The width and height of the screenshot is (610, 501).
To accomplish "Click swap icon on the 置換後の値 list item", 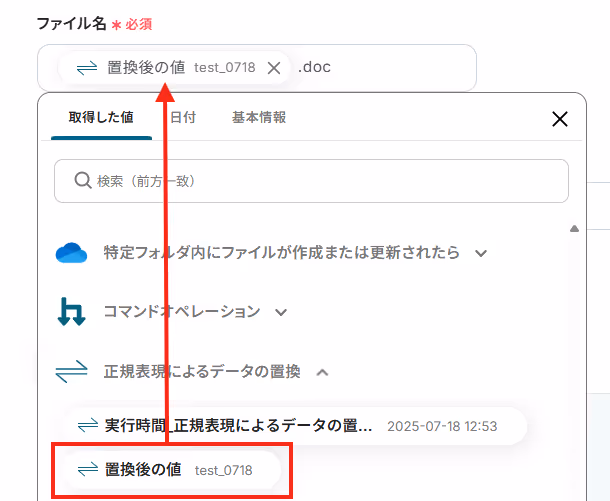I will click(88, 469).
